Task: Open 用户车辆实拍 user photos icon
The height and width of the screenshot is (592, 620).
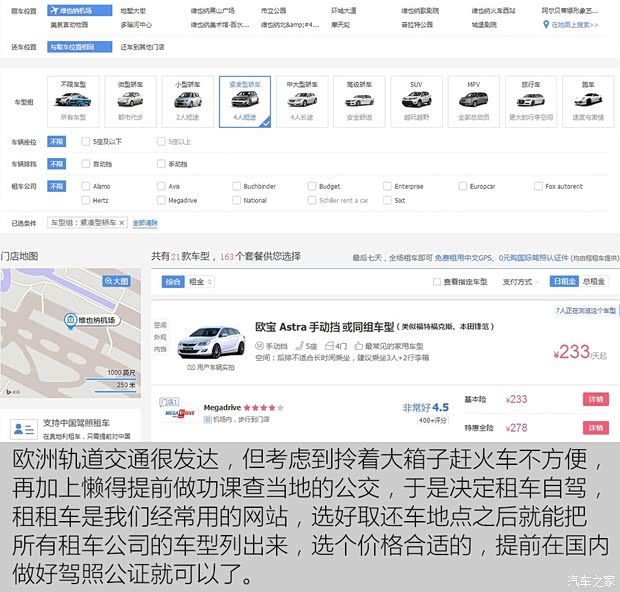Action: 191,367
